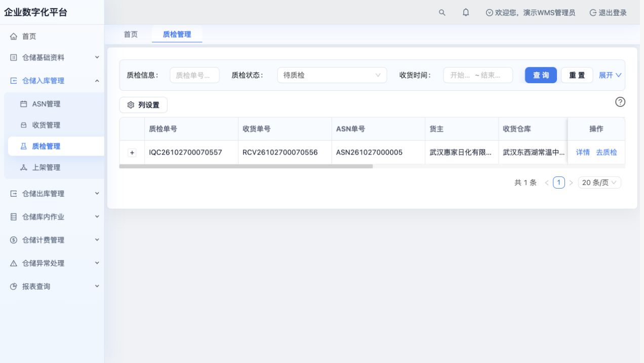Focus the 质检单号 input field
Viewport: 644px width, 363px height.
coord(194,75)
